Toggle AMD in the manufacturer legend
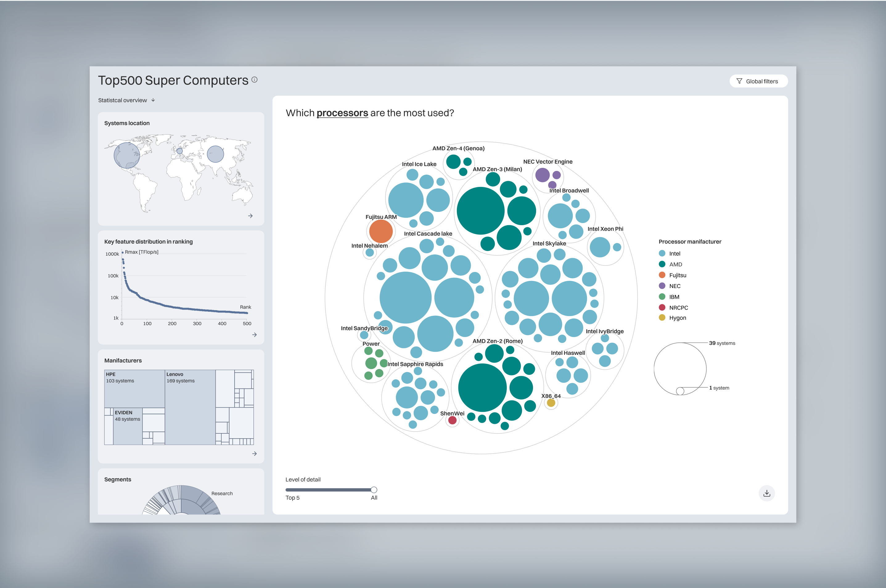This screenshot has height=588, width=886. click(675, 264)
